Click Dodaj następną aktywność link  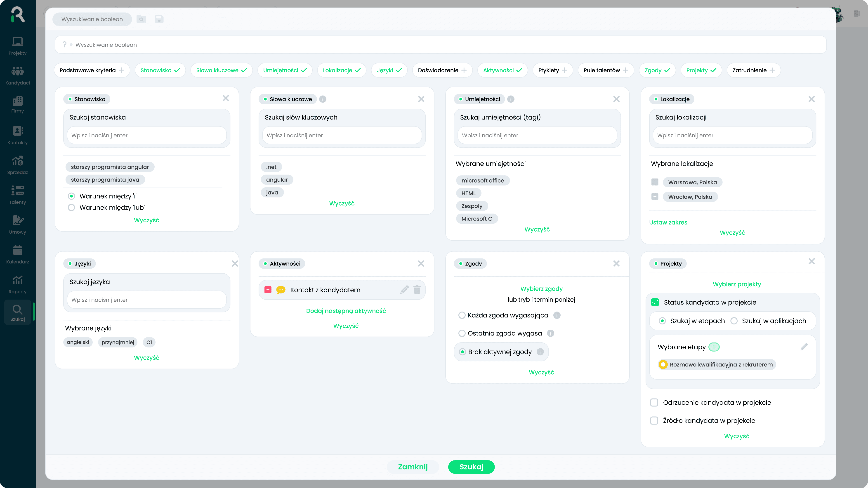(346, 311)
